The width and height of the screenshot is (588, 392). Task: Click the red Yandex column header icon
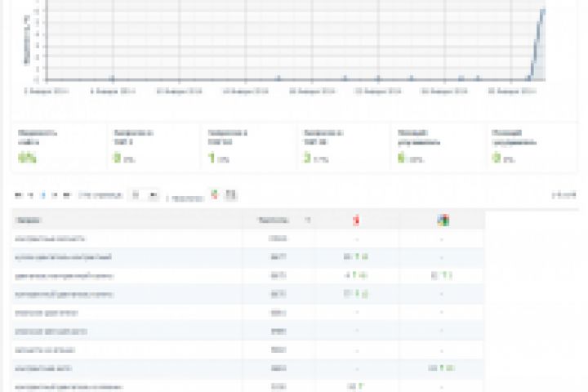pyautogui.click(x=356, y=220)
